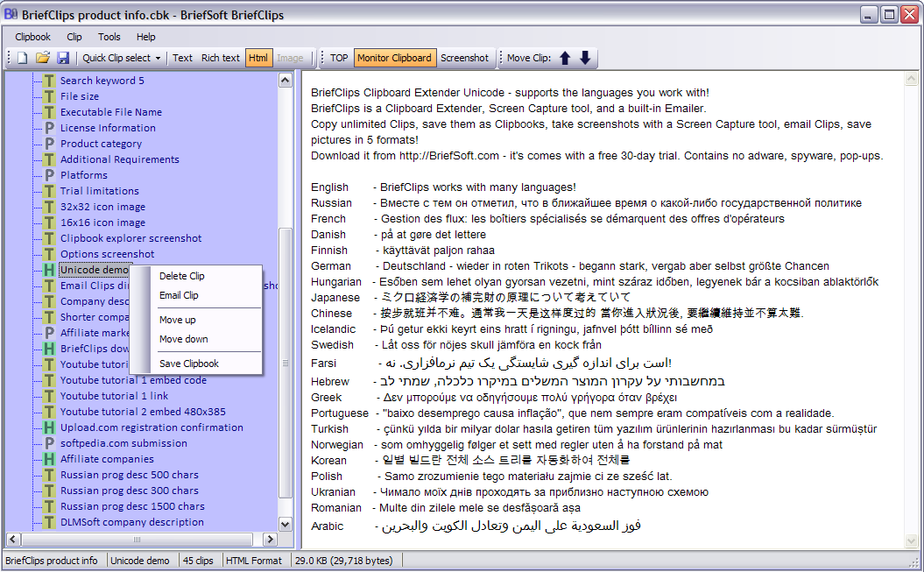Click P icon beside Affiliate marketing clip

pos(50,333)
